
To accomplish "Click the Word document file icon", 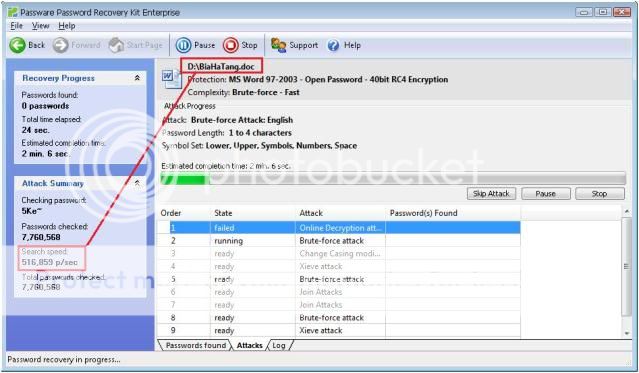I will coord(172,79).
